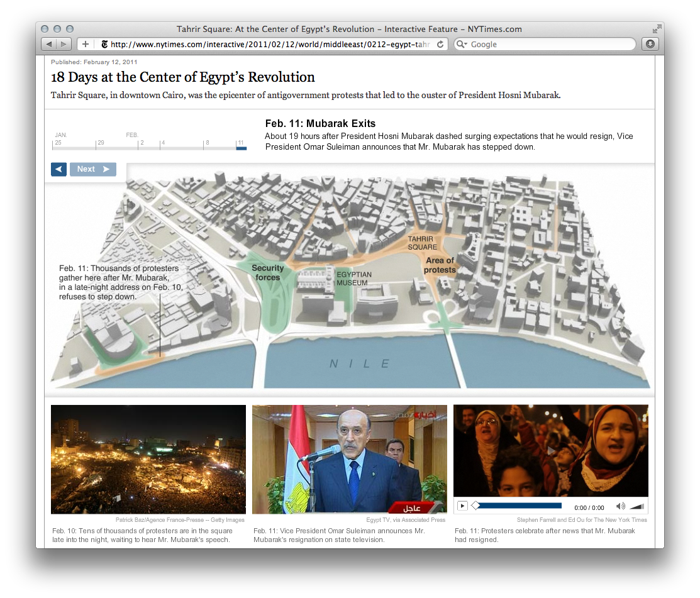Navigate back using the browser arrow
This screenshot has width=700, height=598.
tap(50, 43)
